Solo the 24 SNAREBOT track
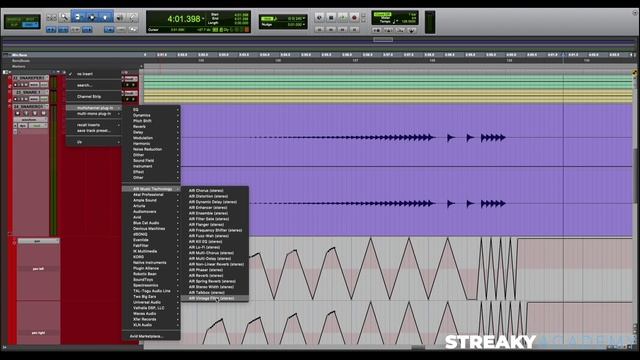Viewport: 640px width, 360px height. 35,113
